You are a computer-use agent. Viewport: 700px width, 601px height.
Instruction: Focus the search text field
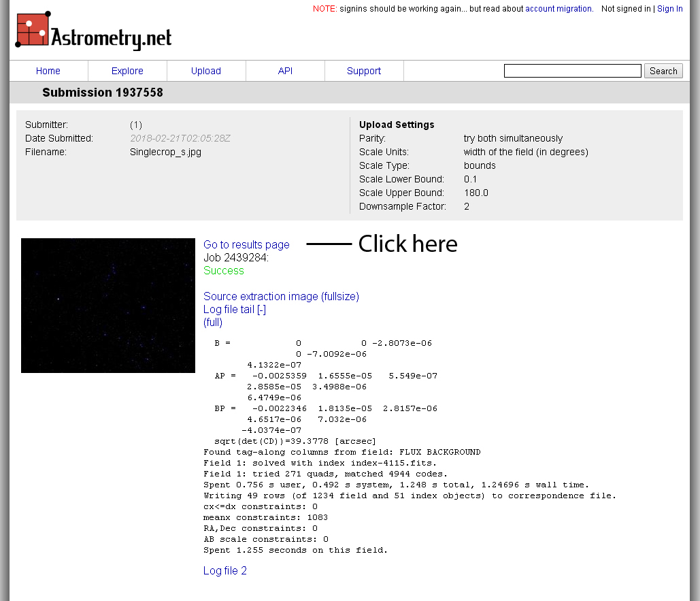click(x=572, y=71)
